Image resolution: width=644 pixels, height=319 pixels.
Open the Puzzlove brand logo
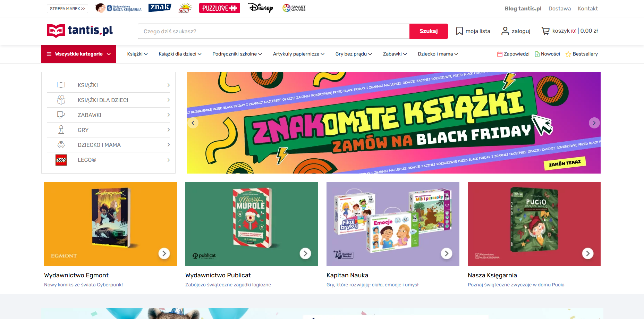coord(219,8)
